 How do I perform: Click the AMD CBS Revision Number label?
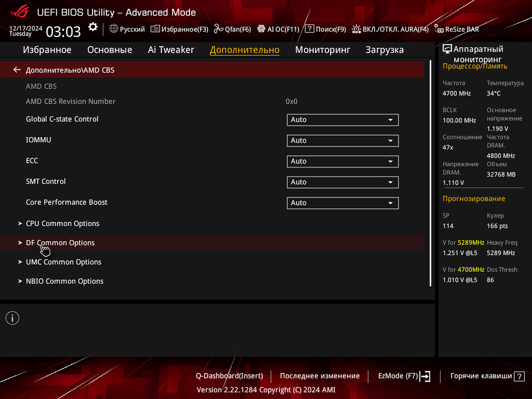70,102
